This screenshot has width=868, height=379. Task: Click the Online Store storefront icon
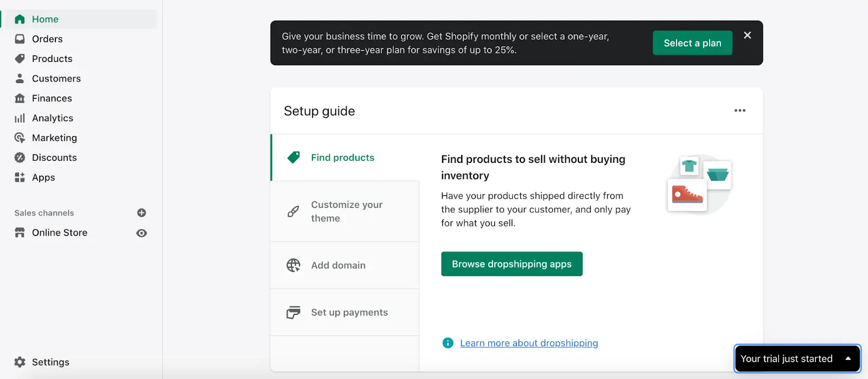pyautogui.click(x=20, y=232)
